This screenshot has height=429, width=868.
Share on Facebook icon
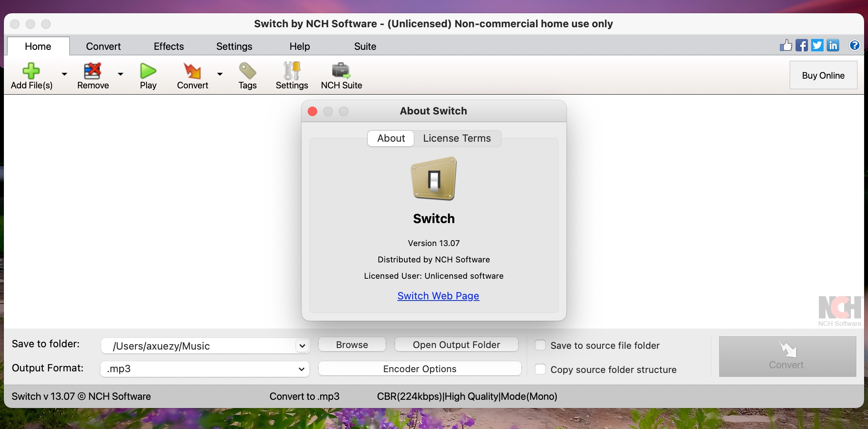coord(801,46)
